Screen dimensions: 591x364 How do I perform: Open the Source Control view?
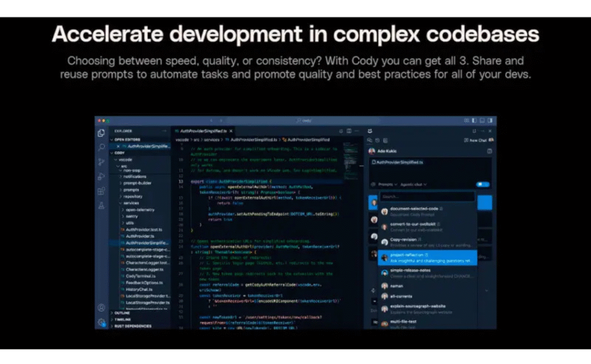tap(101, 162)
